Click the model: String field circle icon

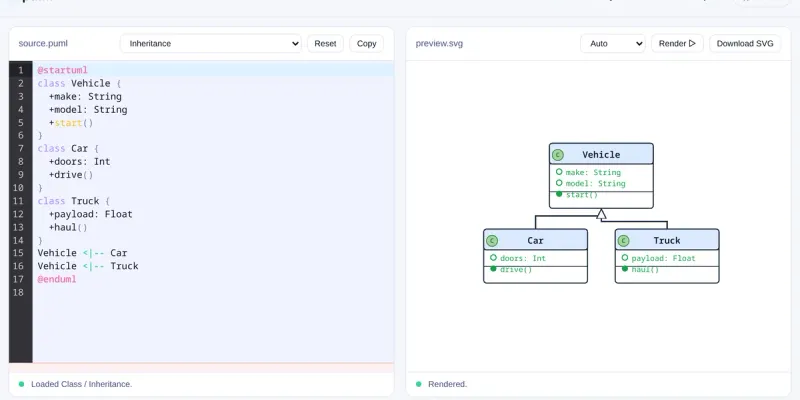pyautogui.click(x=559, y=183)
